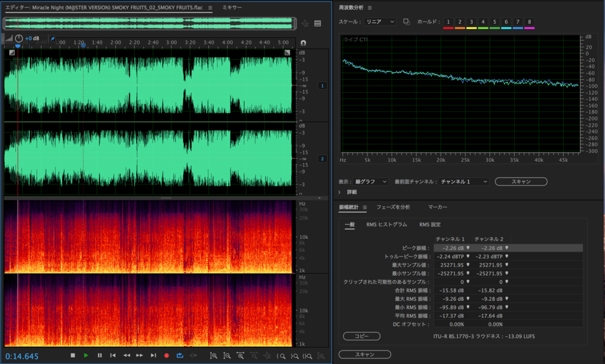This screenshot has width=605, height=364.
Task: Toggle hold button 5 in frequency analysis
Action: click(x=495, y=23)
